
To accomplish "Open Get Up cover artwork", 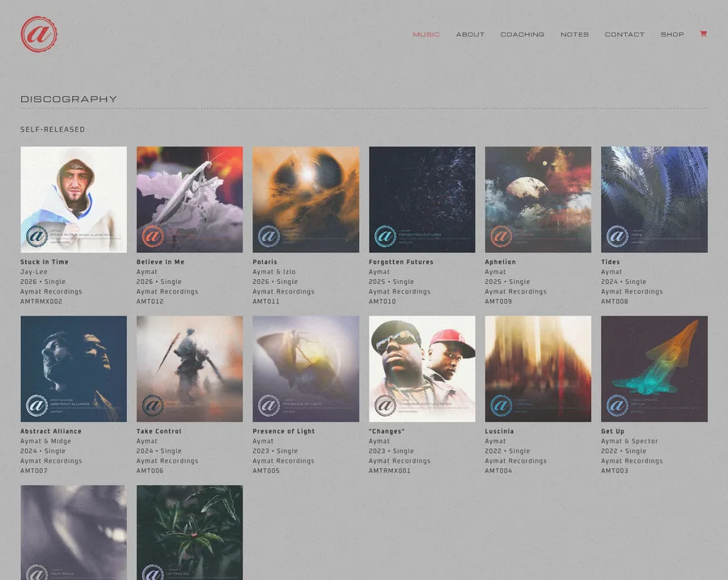I will click(654, 369).
